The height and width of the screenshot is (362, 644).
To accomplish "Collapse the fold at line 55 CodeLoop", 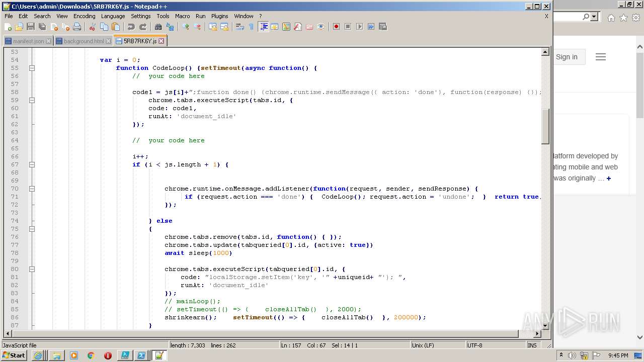I will (x=32, y=68).
